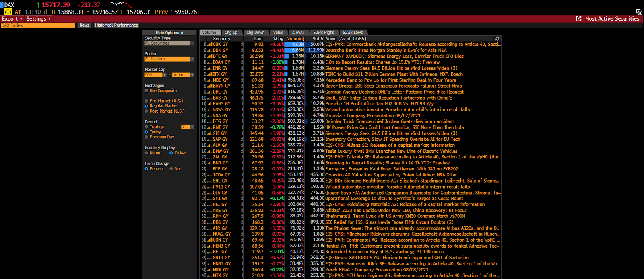
Task: Open the Trailing 5' interval dropdown
Action: pos(188,127)
